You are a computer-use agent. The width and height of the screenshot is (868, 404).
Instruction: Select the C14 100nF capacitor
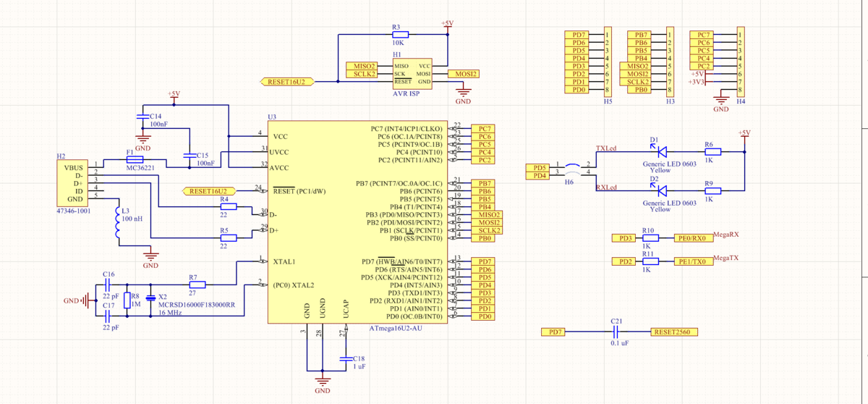click(142, 116)
